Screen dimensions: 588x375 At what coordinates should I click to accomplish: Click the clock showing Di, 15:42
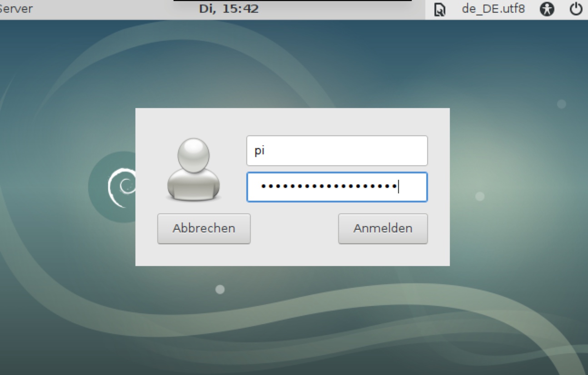tap(229, 9)
